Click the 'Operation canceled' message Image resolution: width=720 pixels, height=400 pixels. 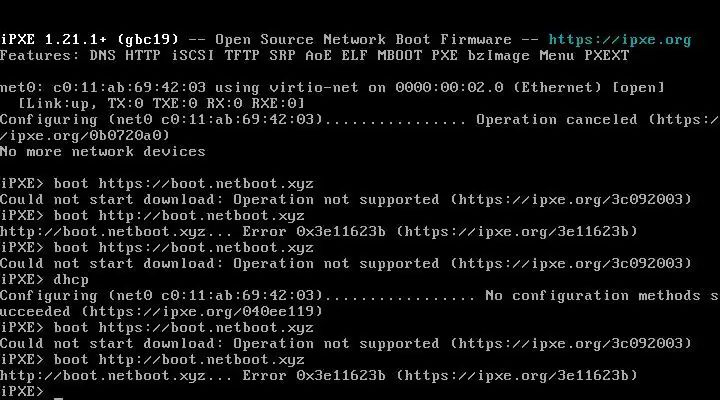557,120
